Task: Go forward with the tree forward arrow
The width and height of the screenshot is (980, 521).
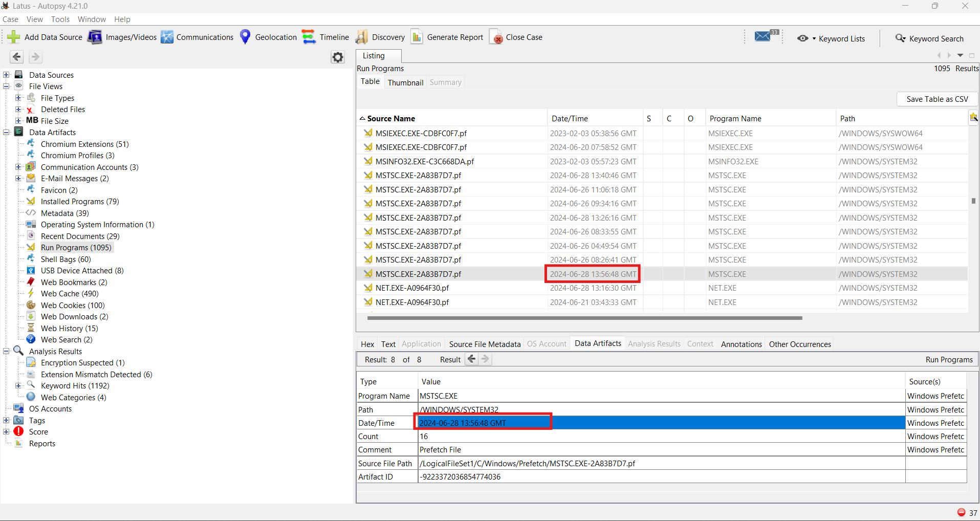Action: (x=35, y=57)
